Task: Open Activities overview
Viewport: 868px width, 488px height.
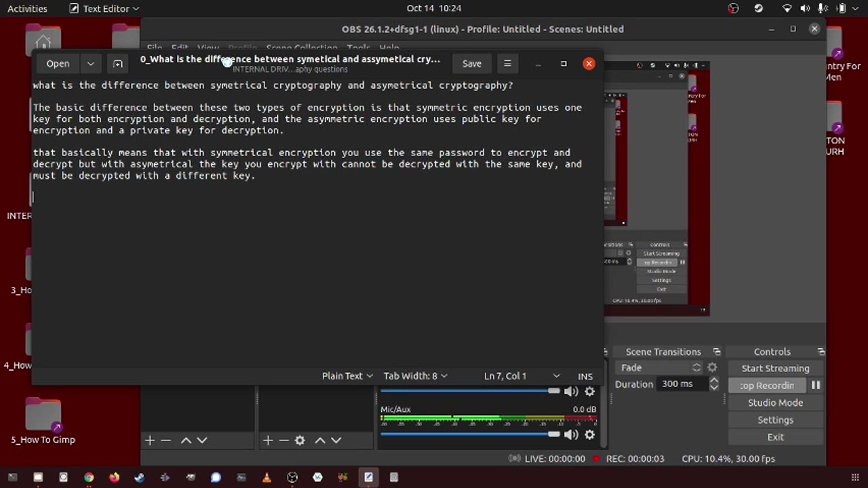Action: [x=27, y=9]
